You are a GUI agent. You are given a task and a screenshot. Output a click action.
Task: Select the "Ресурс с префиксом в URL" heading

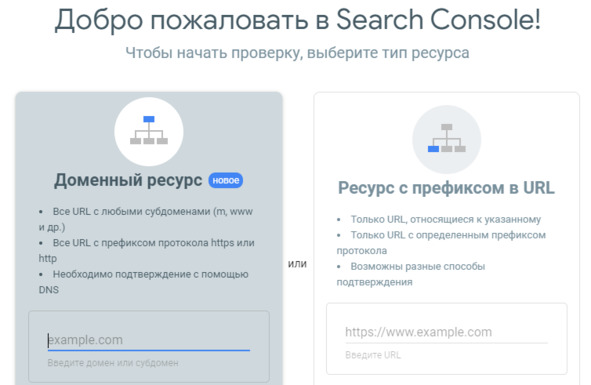(446, 188)
